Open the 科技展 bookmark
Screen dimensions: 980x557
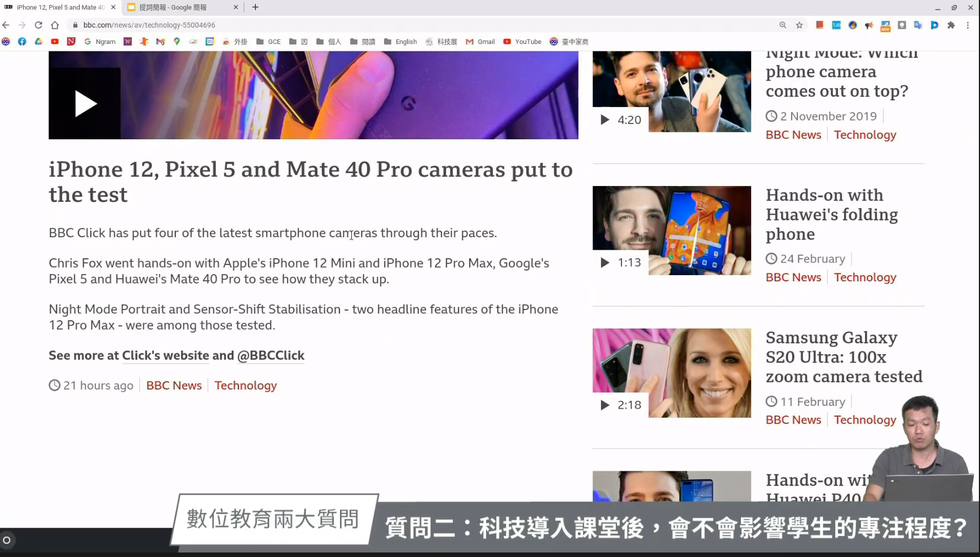click(x=442, y=42)
